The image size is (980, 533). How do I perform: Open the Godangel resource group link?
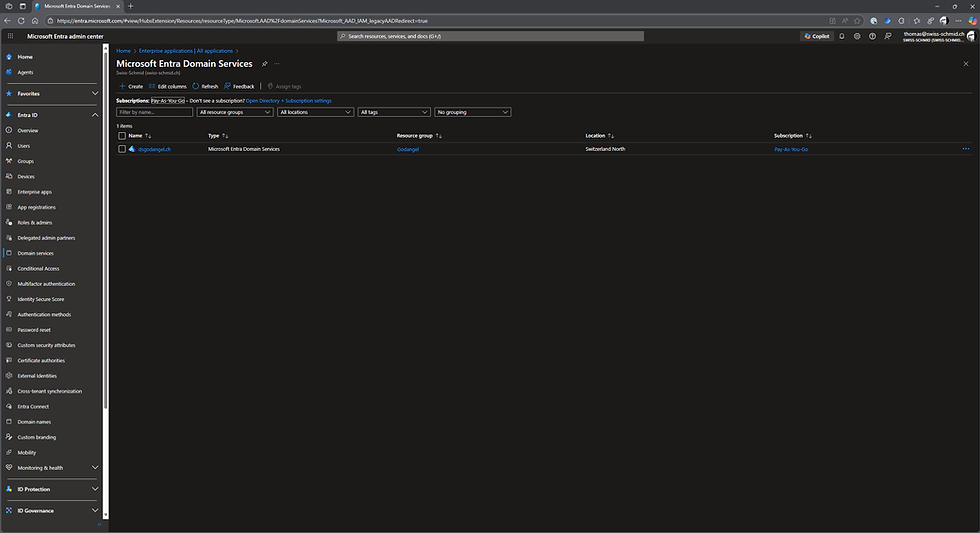tap(408, 149)
